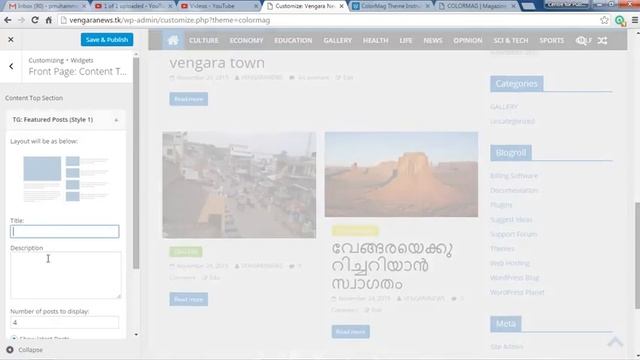Open the Support Forum blogroll link

[x=513, y=234]
